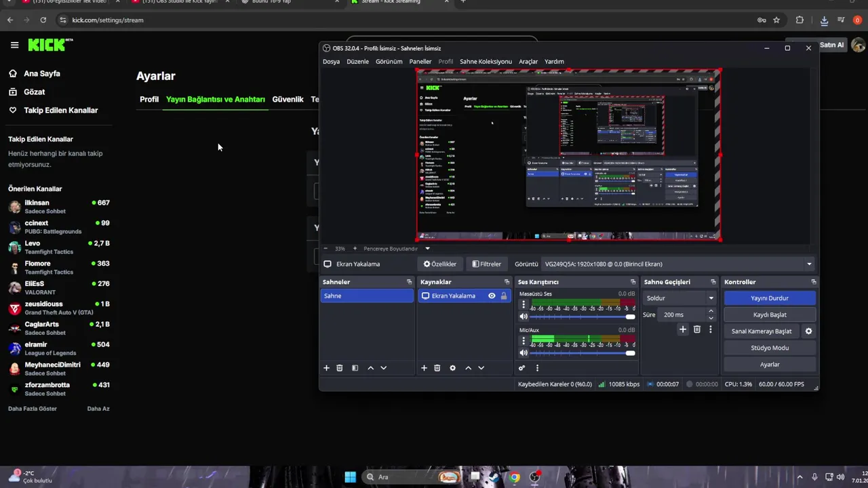Viewport: 868px width, 488px height.
Task: Open the Düzenle menu in OBS
Action: click(357, 62)
